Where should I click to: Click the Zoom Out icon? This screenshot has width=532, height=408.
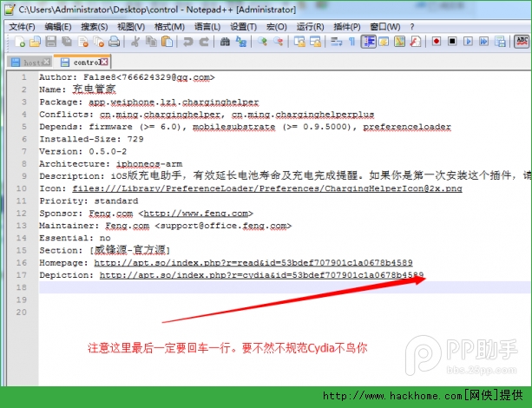tap(278, 42)
